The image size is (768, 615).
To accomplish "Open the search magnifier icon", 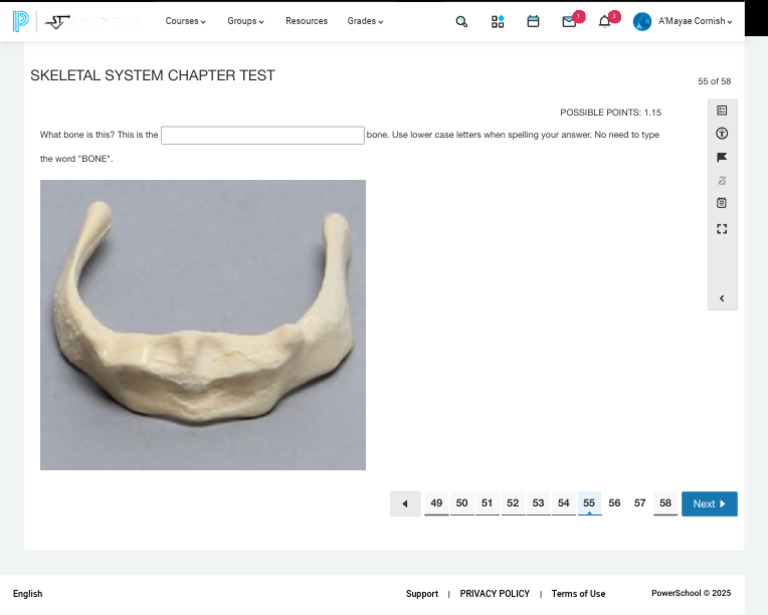I will 461,22.
